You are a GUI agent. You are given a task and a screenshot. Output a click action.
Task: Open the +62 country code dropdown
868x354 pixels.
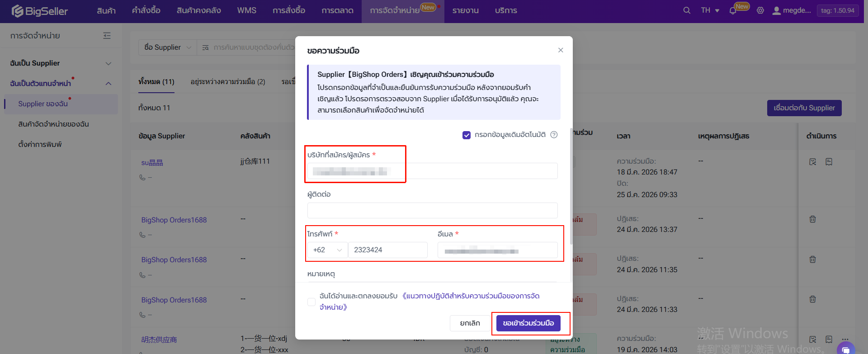[x=328, y=250]
